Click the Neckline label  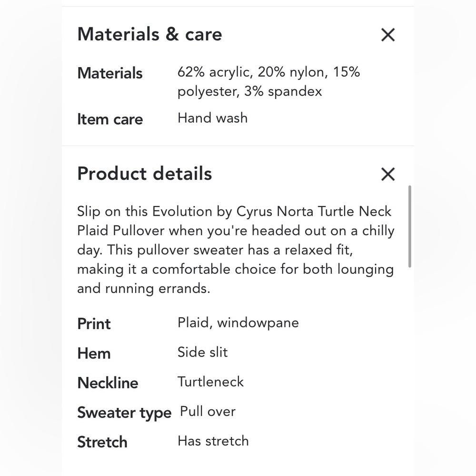(x=108, y=383)
